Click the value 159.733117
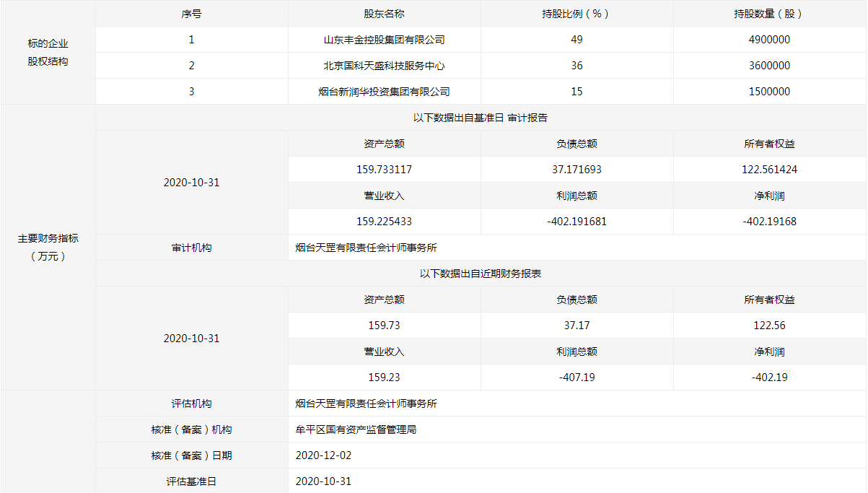868x493 pixels. [x=384, y=170]
